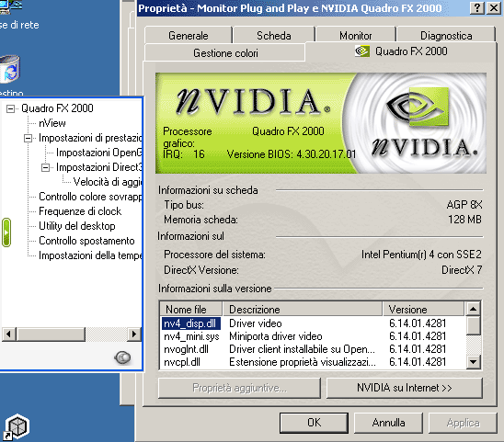Select Utility del desktop tree item
Image resolution: width=504 pixels, height=442 pixels.
[77, 226]
